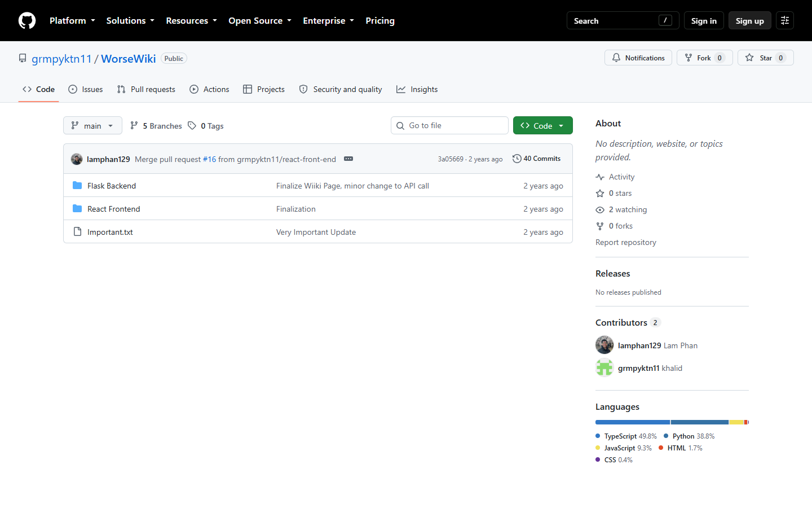
Task: Click the repository icon beside grmpyktn11
Action: 23,59
